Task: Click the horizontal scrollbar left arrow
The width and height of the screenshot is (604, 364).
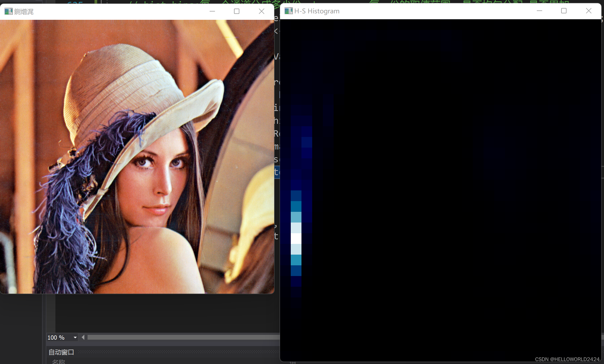Action: point(83,338)
